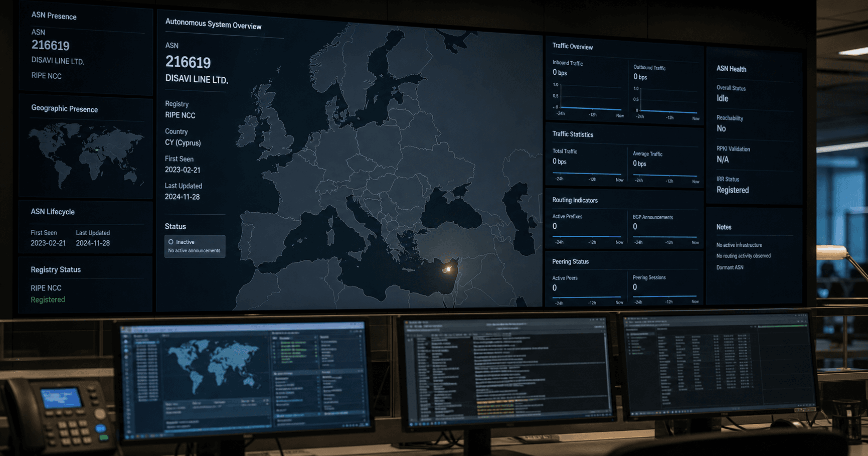
Task: Open the Traffic Statistics panel header
Action: pos(573,134)
